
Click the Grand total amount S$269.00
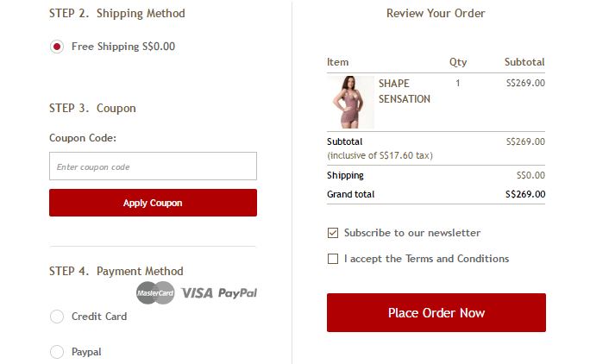tap(524, 194)
